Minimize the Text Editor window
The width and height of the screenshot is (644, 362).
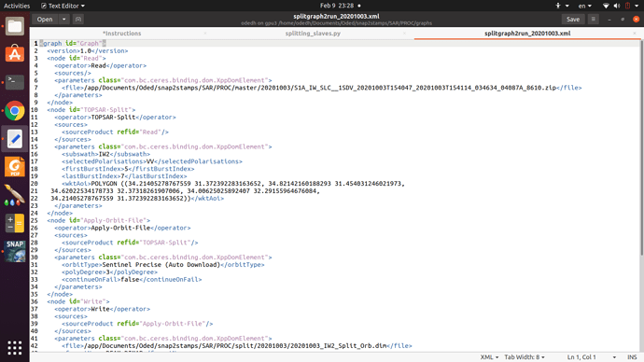click(x=609, y=20)
